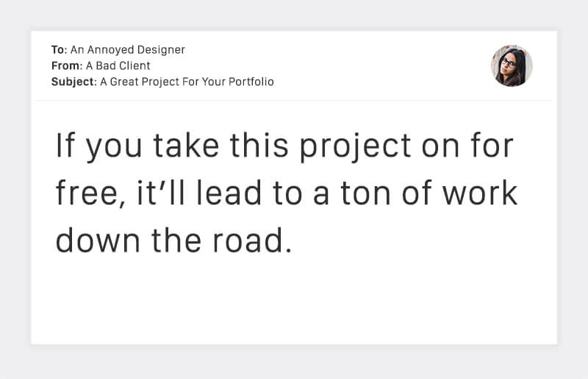Viewport: 588px width, 379px height.
Task: Click the word "ton" in the message body
Action: click(x=365, y=194)
